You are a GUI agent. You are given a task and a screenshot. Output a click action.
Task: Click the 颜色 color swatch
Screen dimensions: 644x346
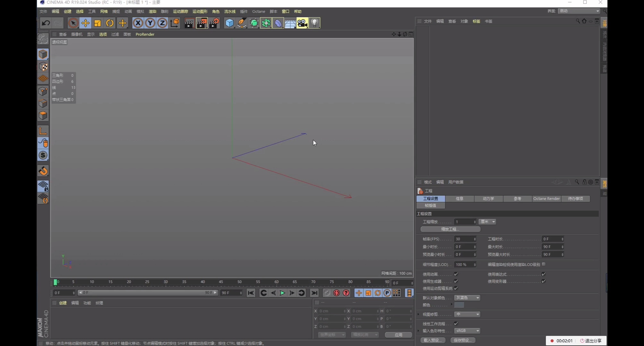click(x=459, y=305)
